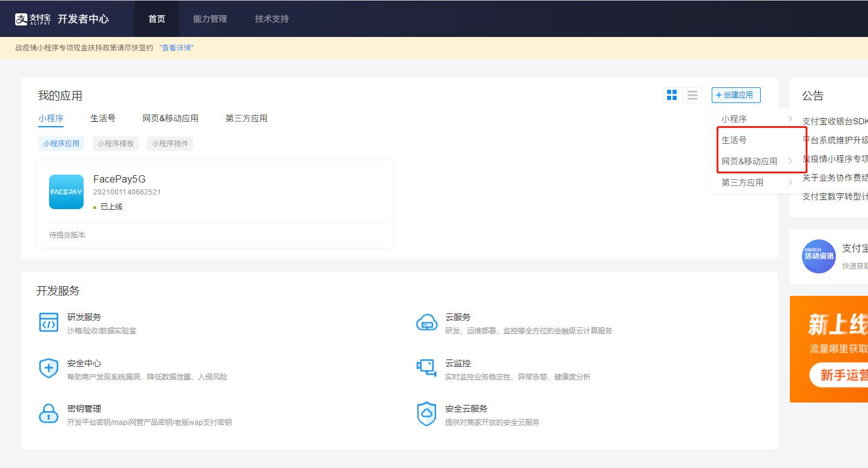Screen dimensions: 868x468
Task: Click 沙箱/验收/数据实验室 description
Action: pos(102,331)
